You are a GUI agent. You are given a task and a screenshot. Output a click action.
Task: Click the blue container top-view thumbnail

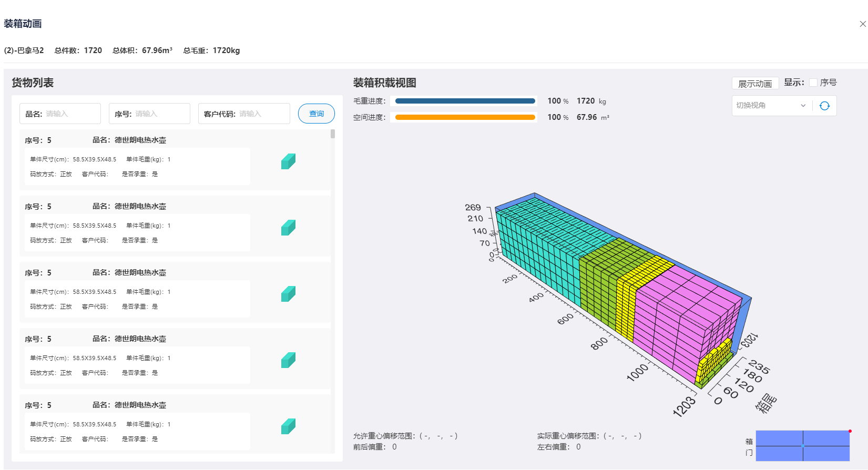coord(802,446)
